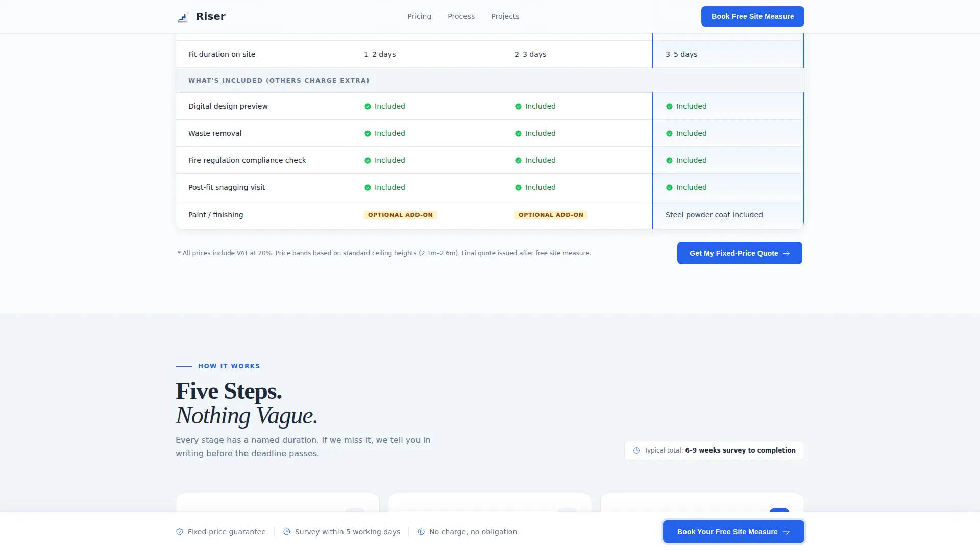Click Book Your Free Site Measure bottom button
980x551 pixels.
coord(733,532)
